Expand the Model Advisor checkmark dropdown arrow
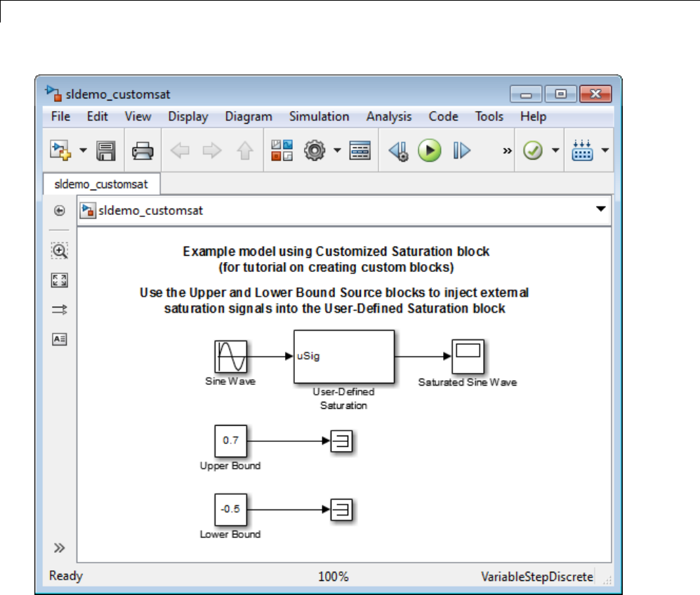The width and height of the screenshot is (700, 595). tap(555, 151)
